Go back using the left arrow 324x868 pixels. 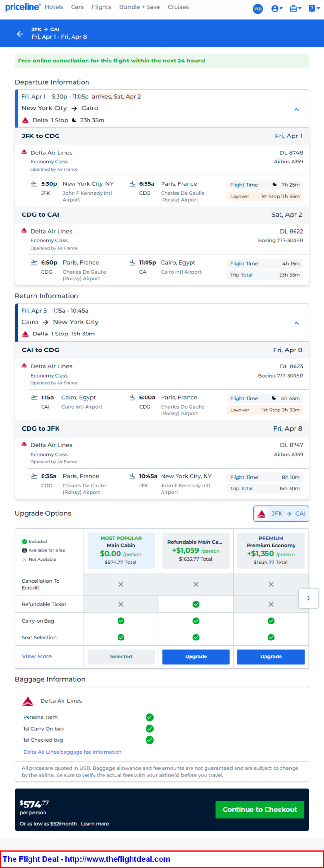click(20, 34)
